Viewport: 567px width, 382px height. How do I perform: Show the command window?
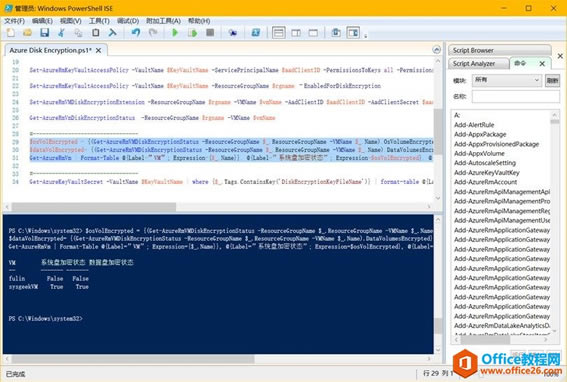point(336,33)
